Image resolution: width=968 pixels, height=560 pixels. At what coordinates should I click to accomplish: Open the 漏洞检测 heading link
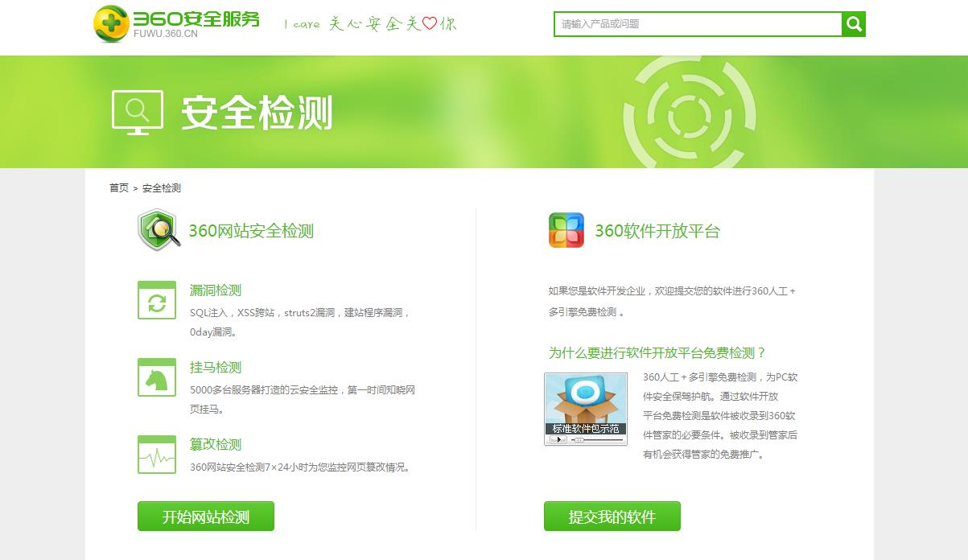click(216, 290)
